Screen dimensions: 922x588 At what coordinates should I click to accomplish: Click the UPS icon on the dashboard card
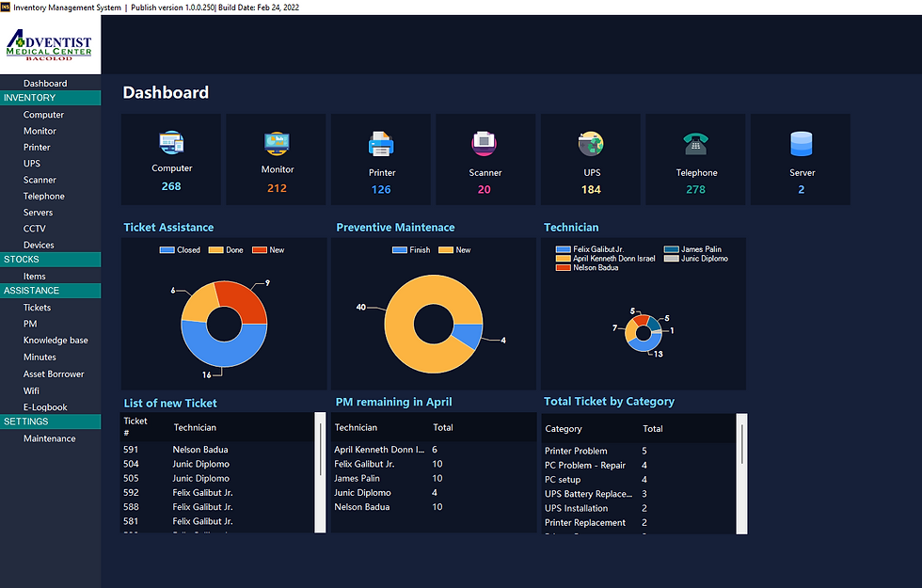click(x=591, y=144)
